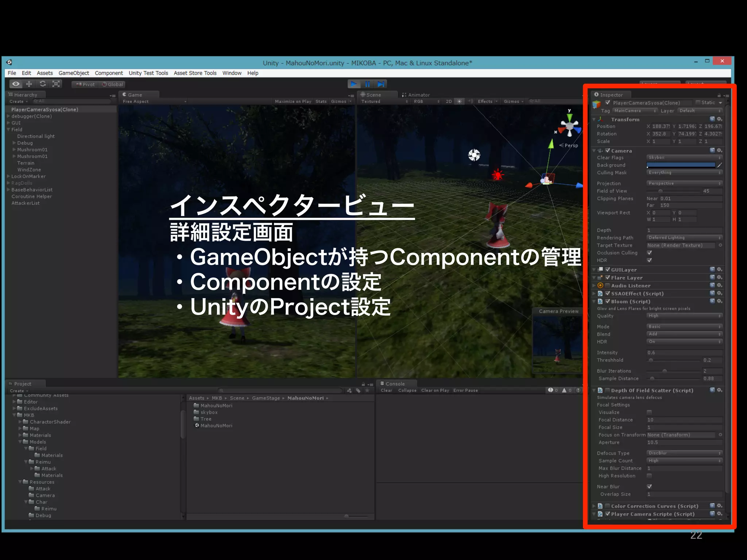The width and height of the screenshot is (747, 560).
Task: Open the Tag MainCamera dropdown
Action: pos(635,111)
